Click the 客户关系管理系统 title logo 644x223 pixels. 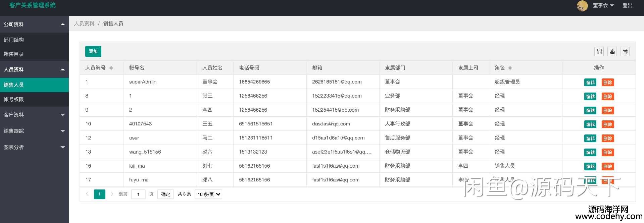33,5
